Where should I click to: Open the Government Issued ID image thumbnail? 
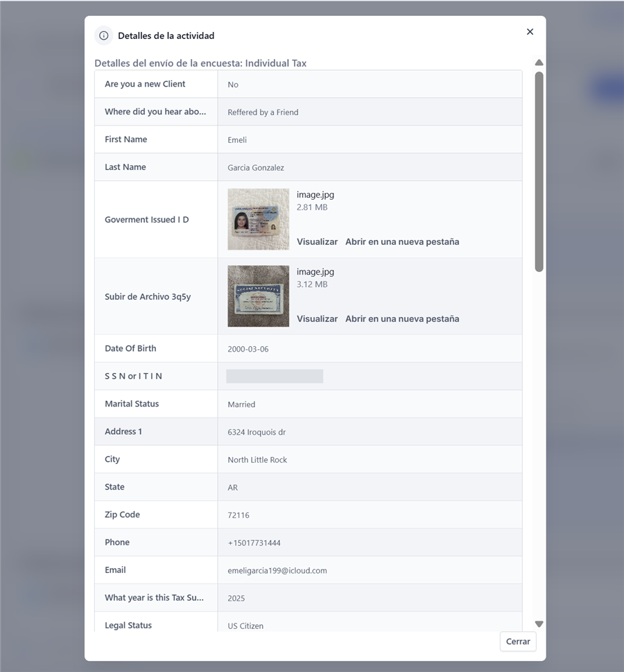(x=259, y=219)
